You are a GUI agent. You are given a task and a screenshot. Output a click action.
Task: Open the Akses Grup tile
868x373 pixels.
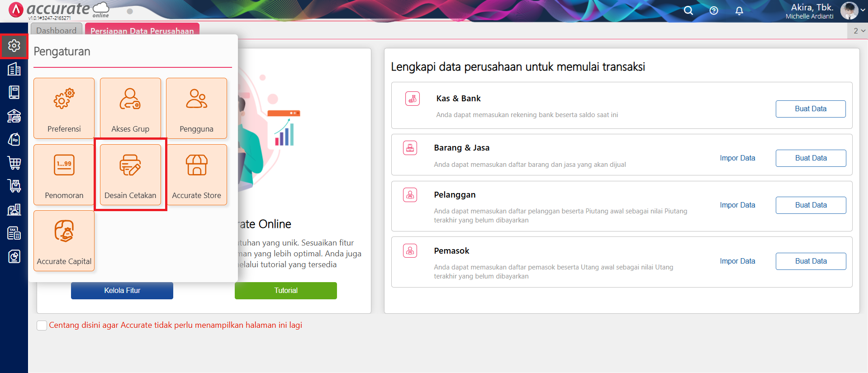coord(130,108)
